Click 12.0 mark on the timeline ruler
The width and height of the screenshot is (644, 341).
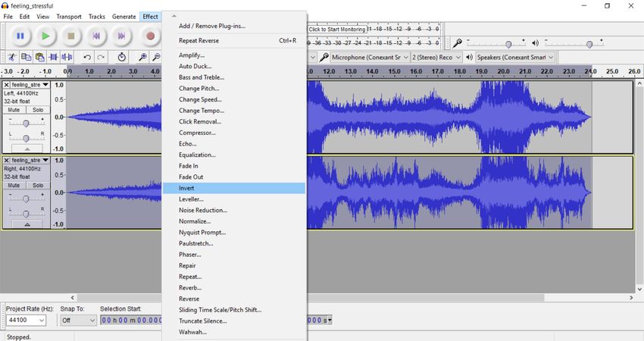[x=329, y=71]
